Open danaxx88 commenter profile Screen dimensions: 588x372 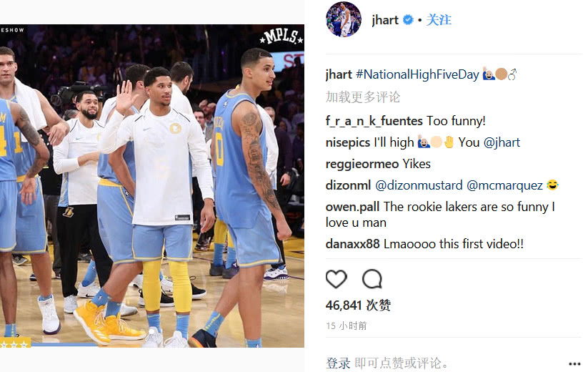352,244
